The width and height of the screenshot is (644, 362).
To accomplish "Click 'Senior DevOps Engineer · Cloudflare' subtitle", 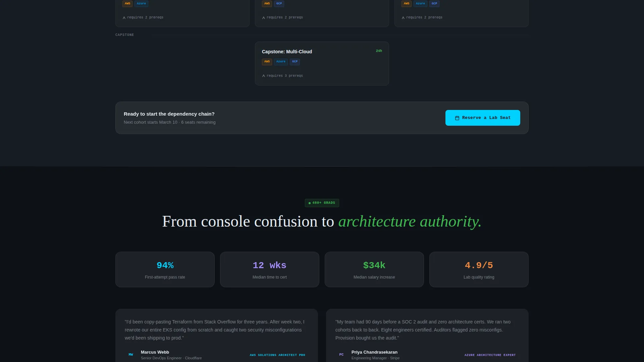I will pos(171,358).
